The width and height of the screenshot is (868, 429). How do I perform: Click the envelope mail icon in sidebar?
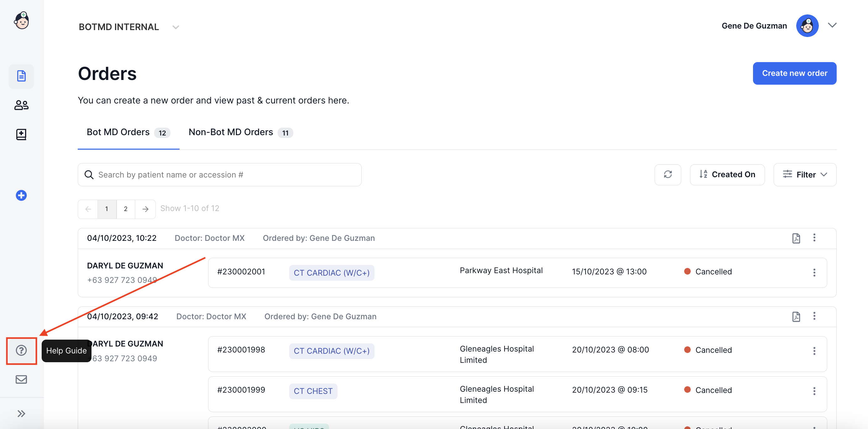point(21,379)
